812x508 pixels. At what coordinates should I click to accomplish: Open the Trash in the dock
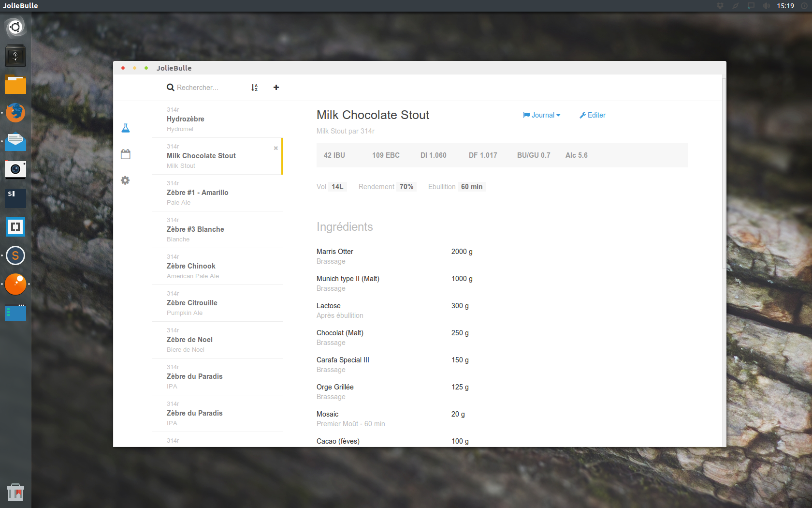tap(15, 492)
